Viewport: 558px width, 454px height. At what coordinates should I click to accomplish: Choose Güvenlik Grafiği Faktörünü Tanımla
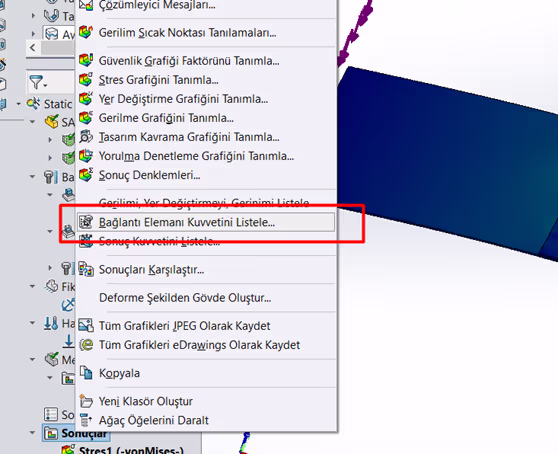[206, 61]
